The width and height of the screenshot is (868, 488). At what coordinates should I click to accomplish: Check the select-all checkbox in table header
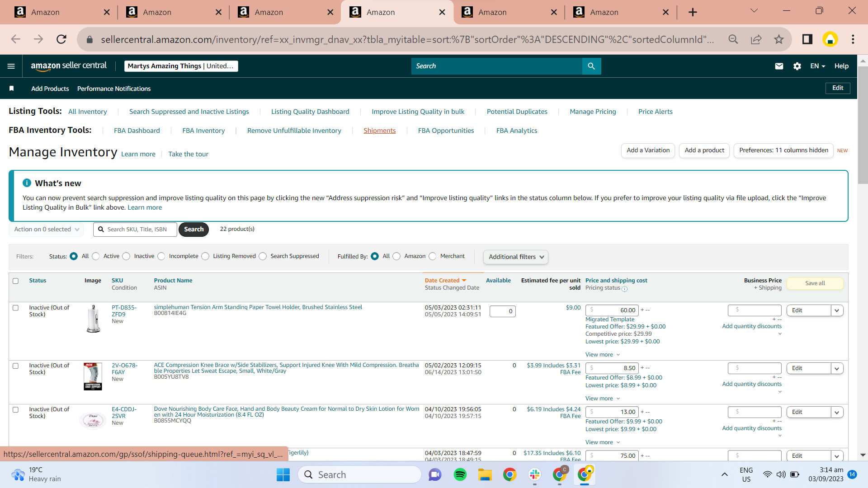(x=16, y=281)
